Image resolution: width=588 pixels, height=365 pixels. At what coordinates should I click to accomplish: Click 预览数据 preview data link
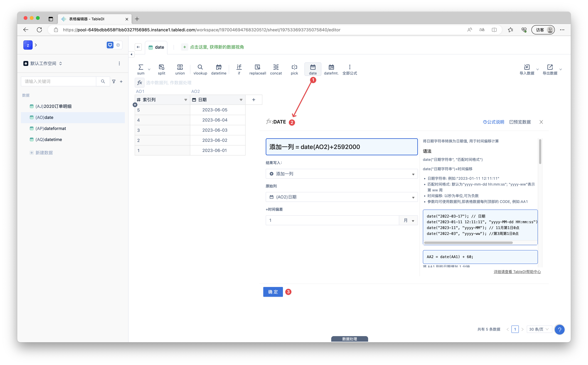coord(520,122)
